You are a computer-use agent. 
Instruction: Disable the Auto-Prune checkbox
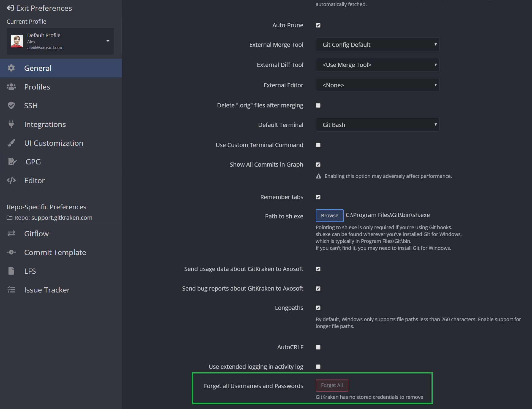(x=318, y=25)
